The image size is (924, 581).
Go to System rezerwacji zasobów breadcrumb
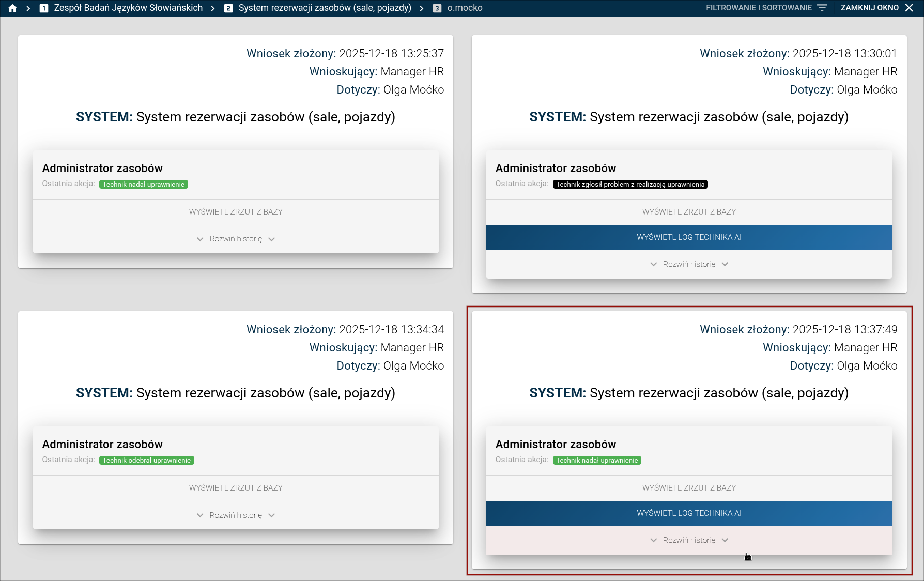[325, 8]
